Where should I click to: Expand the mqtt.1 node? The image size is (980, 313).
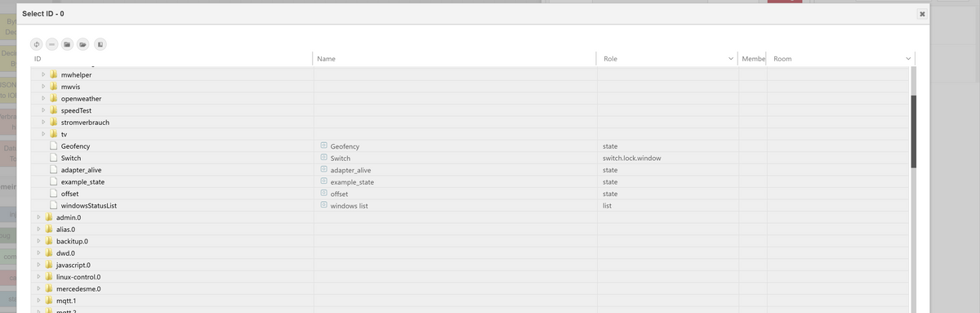(x=38, y=301)
